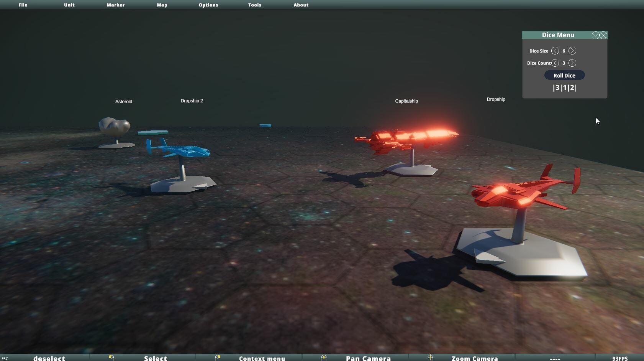This screenshot has width=644, height=361.
Task: Open the Unit menu
Action: (x=69, y=5)
